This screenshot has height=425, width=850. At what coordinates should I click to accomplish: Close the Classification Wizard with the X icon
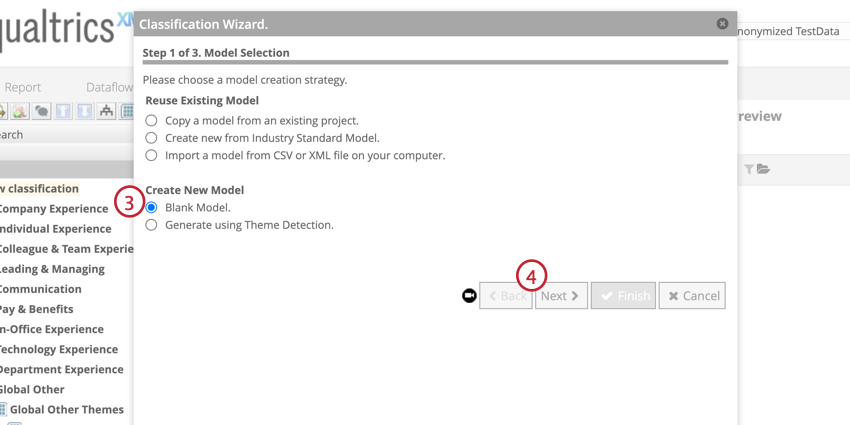click(x=722, y=24)
